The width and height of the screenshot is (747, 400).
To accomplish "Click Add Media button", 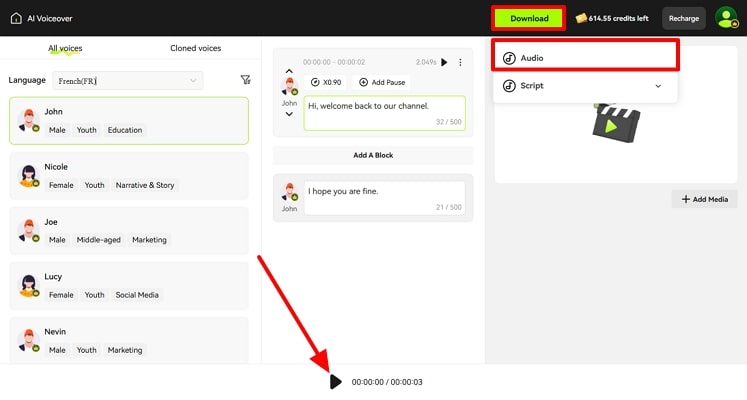I will [x=705, y=199].
